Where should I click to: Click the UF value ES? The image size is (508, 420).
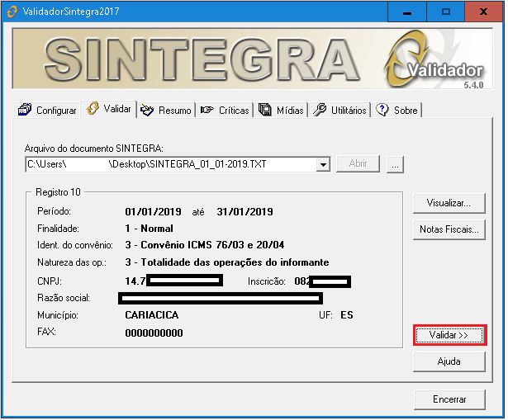(349, 317)
